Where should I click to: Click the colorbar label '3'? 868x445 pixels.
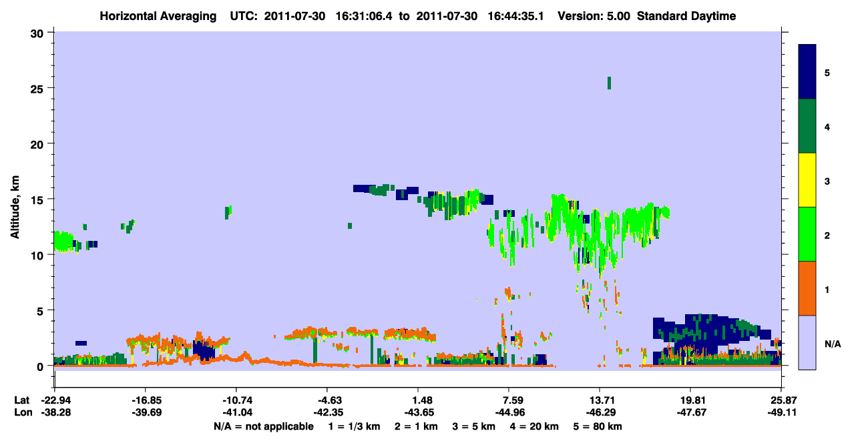(827, 180)
